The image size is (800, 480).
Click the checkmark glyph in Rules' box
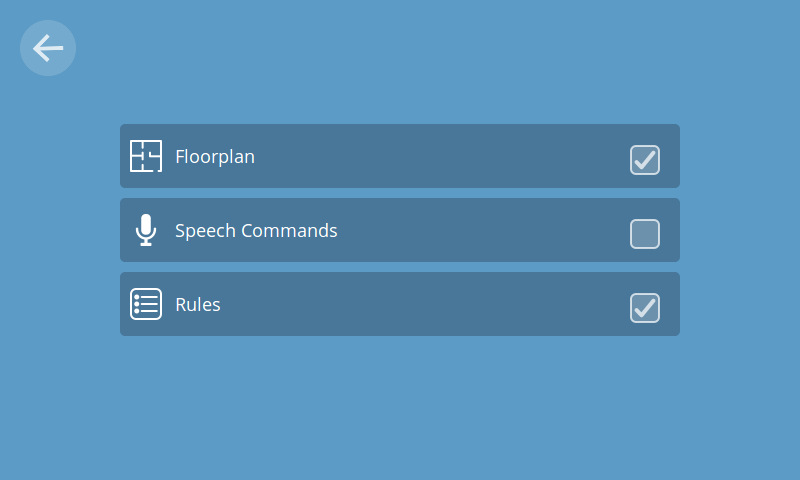645,308
